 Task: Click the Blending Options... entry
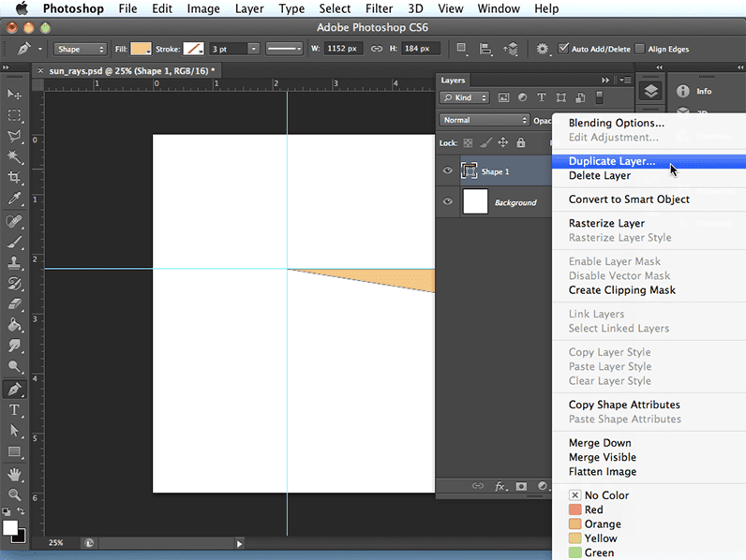coord(616,123)
